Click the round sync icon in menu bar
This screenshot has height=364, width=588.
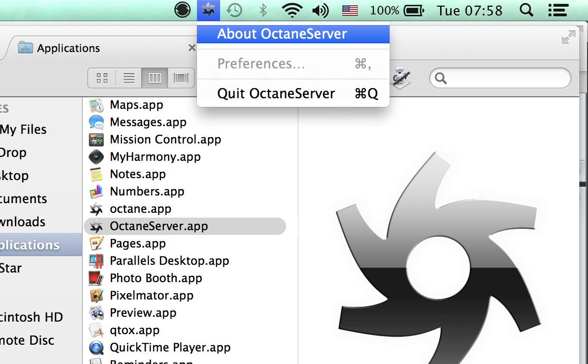[x=183, y=10]
